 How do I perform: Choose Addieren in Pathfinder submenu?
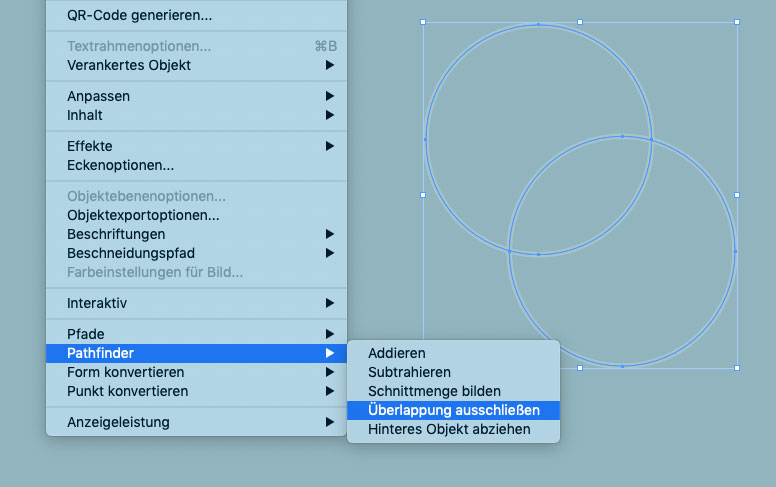click(x=453, y=353)
